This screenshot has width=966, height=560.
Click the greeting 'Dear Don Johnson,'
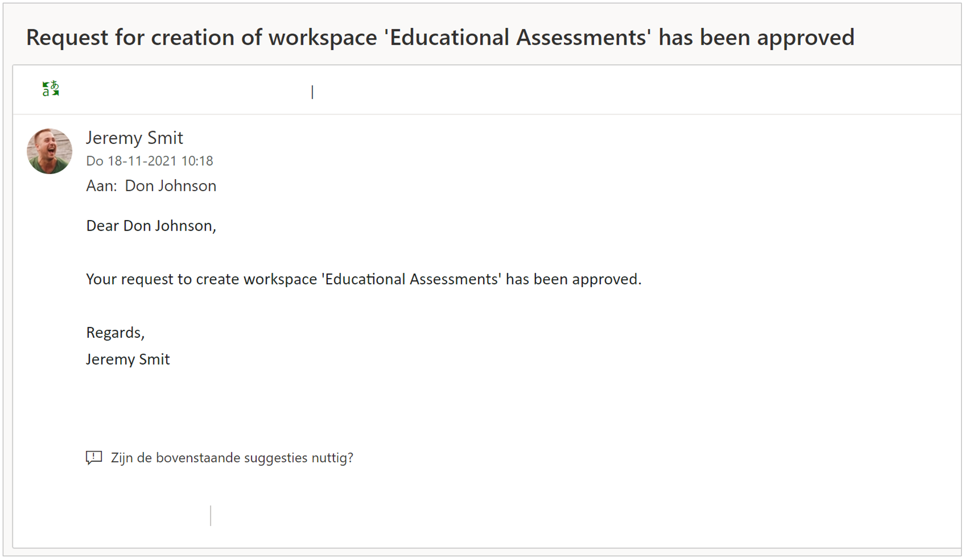click(151, 226)
